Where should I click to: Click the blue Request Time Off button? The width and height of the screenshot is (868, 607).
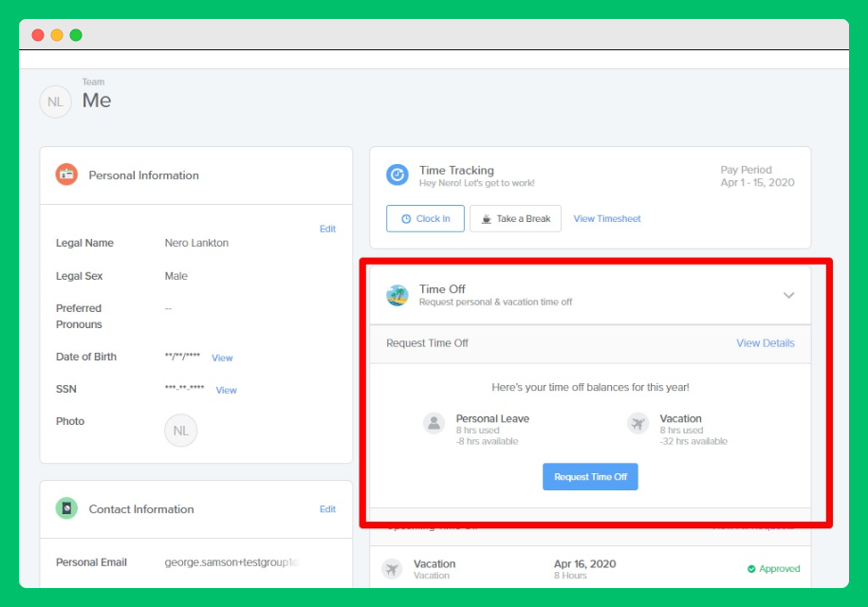click(590, 476)
